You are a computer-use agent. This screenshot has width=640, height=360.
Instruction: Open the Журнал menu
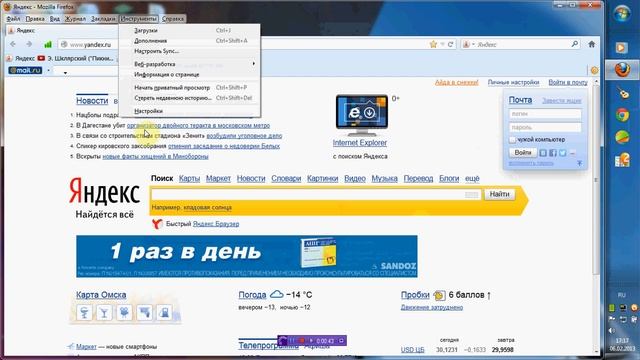(x=76, y=19)
